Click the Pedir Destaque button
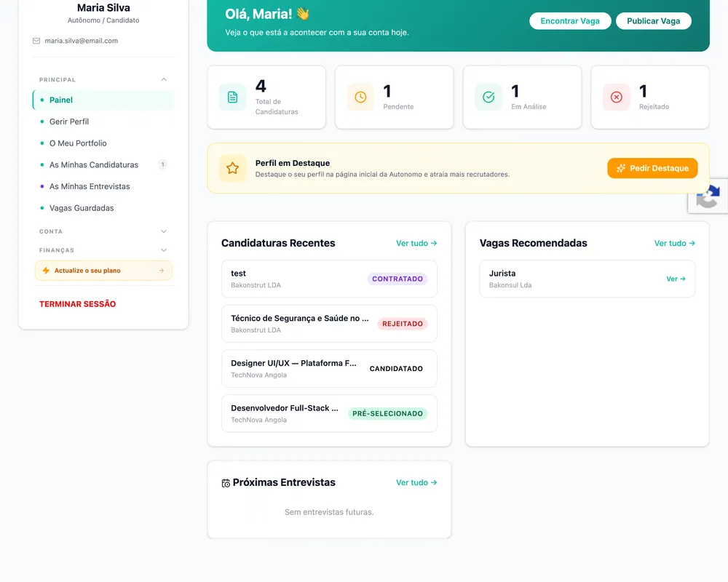This screenshot has height=582, width=728. 652,168
